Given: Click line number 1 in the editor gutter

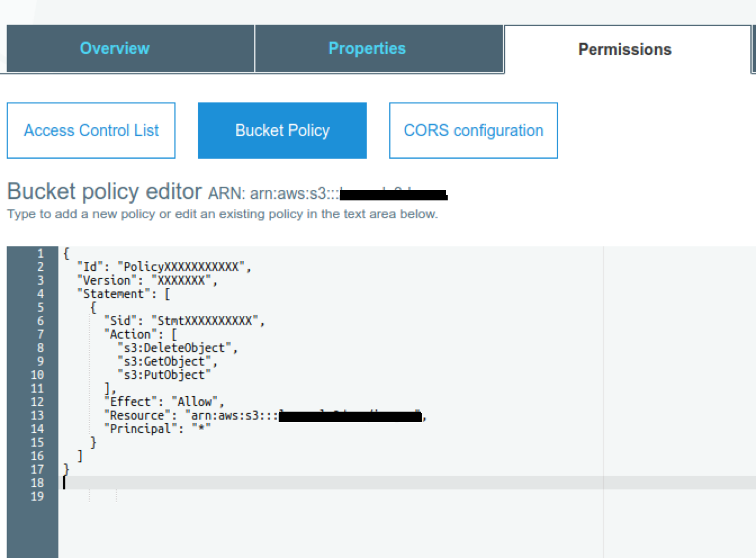Looking at the screenshot, I should click(x=40, y=253).
